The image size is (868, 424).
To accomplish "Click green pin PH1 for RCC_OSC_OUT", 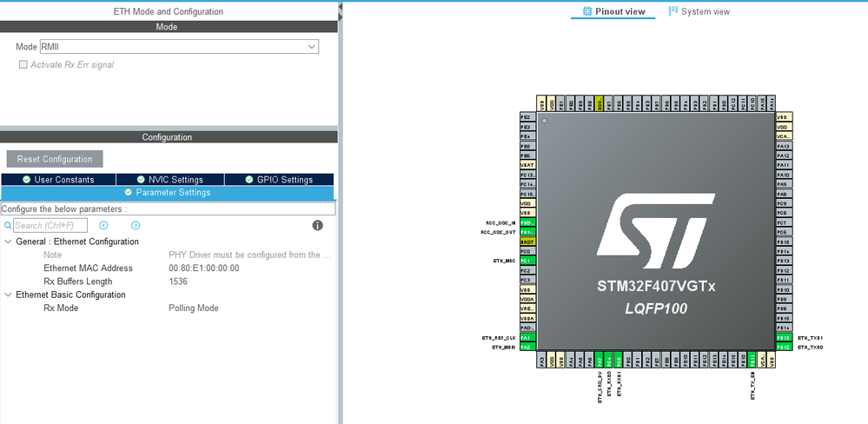I will [x=528, y=232].
